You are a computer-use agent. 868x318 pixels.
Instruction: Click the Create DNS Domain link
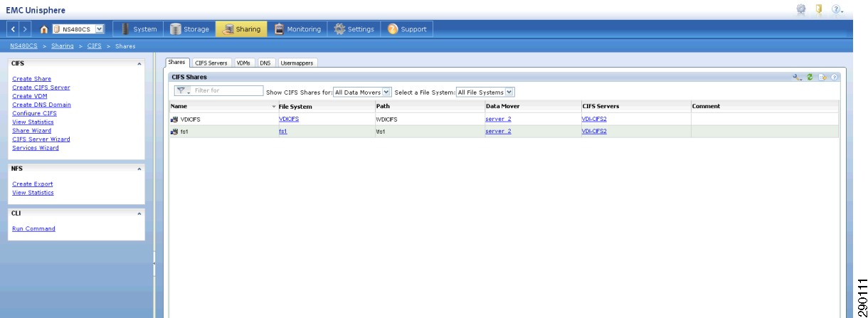coord(41,105)
